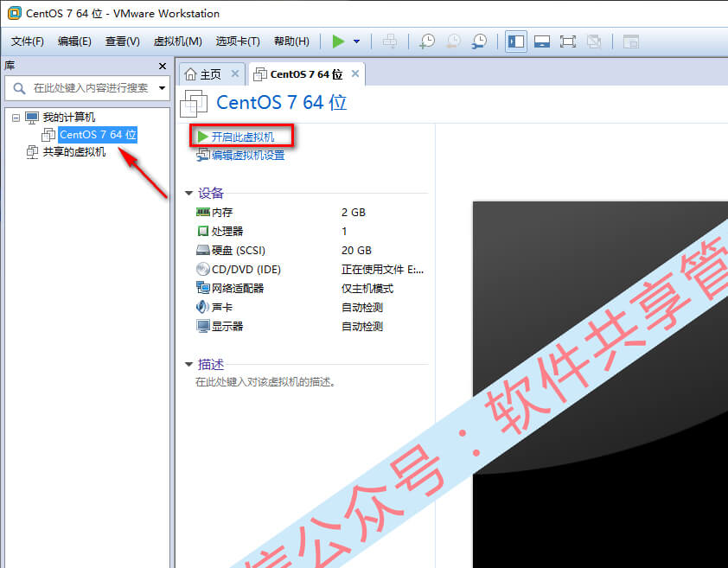Click the 网络适配器 network adapter icon
This screenshot has width=728, height=568.
point(203,288)
